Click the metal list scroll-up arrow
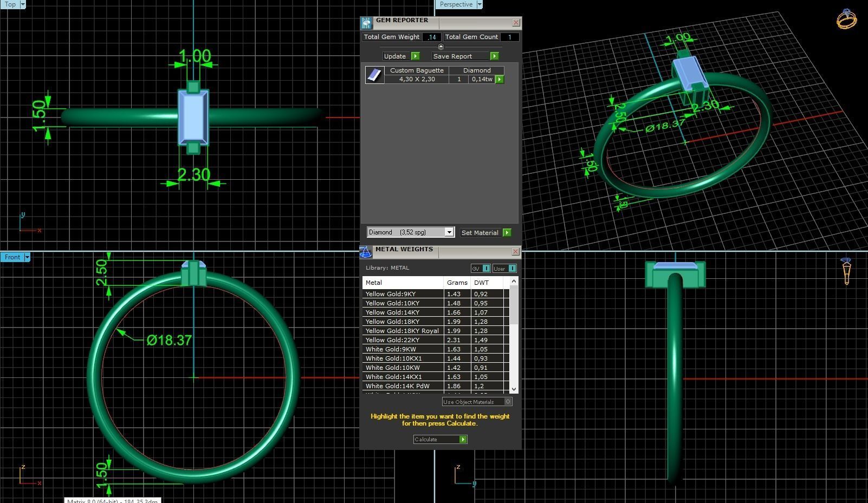Viewport: 868px width, 503px height. 514,282
